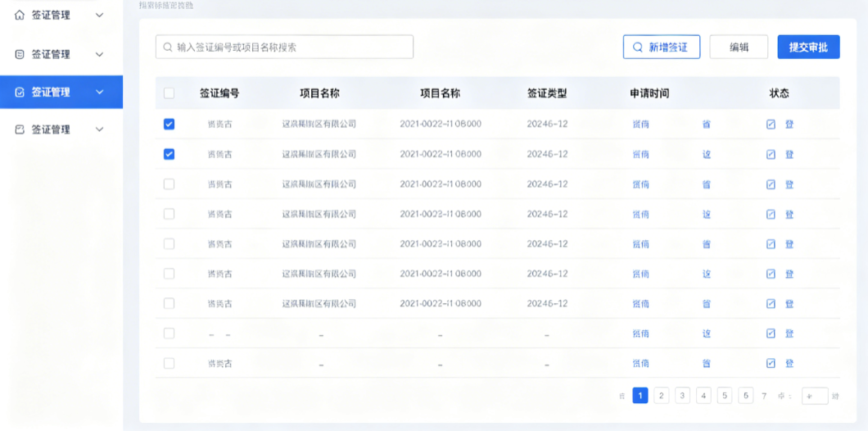This screenshot has height=431, width=868.
Task: Expand the chevron of the last sidebar item
Action: 100,129
